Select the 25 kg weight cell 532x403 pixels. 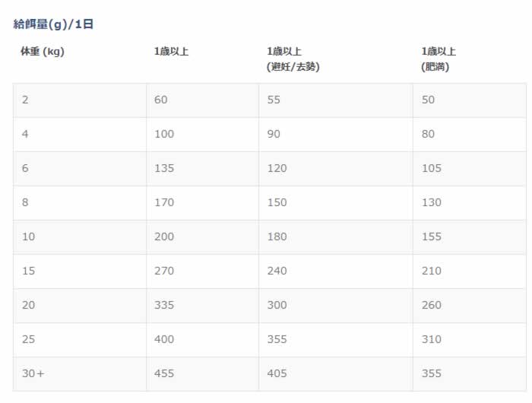tap(28, 339)
